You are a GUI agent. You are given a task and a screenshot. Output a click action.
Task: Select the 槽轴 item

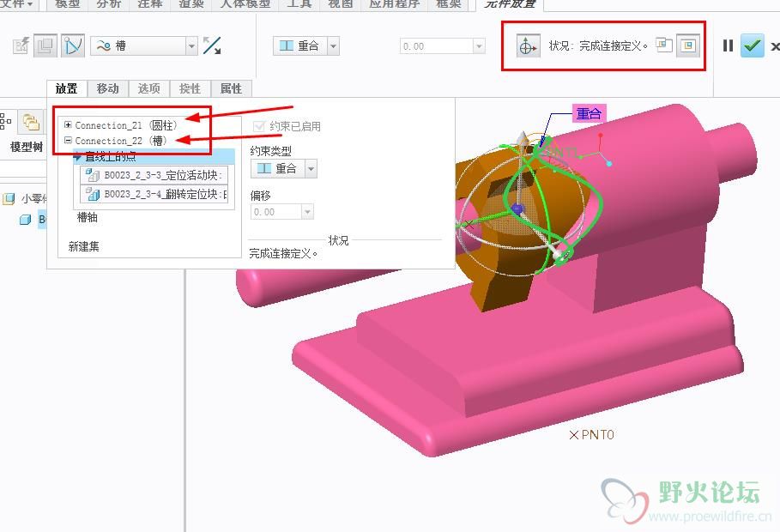point(87,217)
